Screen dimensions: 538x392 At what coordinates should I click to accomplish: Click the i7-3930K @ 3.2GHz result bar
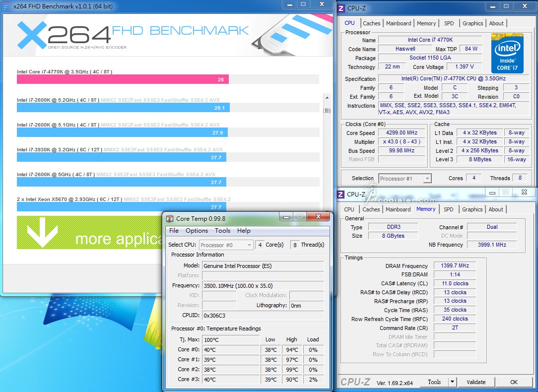pos(122,157)
